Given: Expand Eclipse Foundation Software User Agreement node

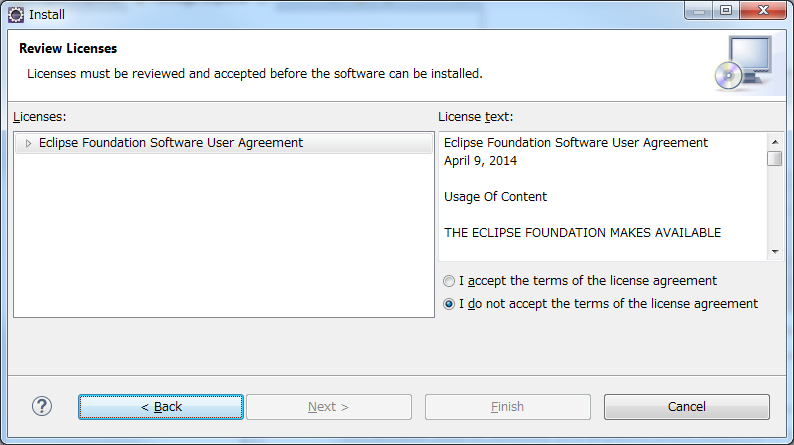Looking at the screenshot, I should pyautogui.click(x=28, y=143).
